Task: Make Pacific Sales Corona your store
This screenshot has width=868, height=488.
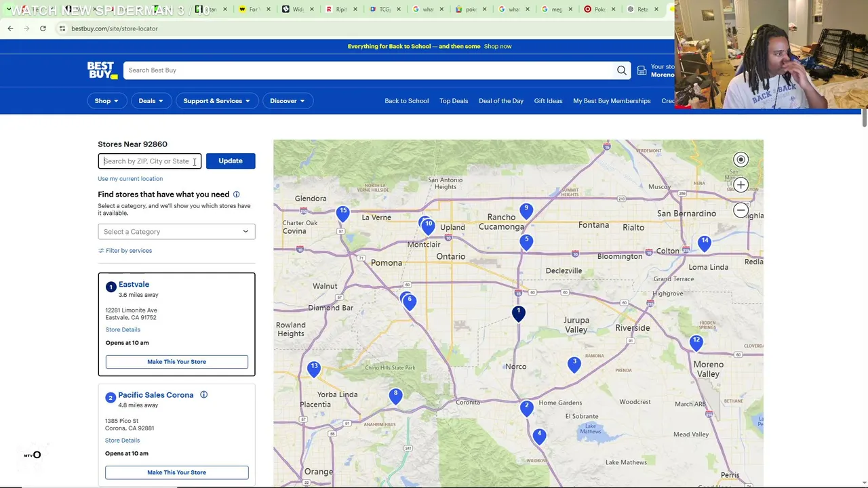Action: (x=176, y=472)
